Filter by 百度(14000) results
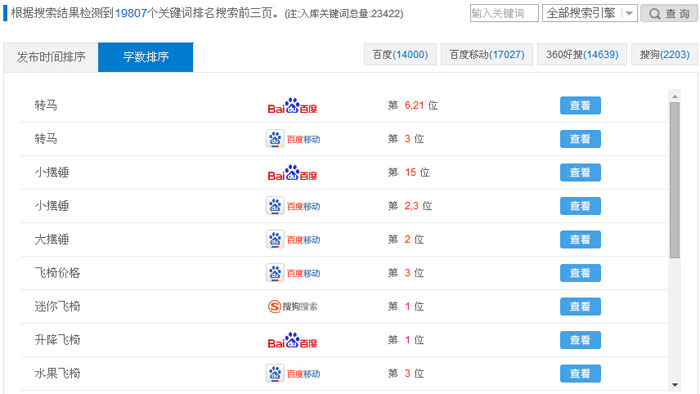700x394 pixels. (x=400, y=54)
